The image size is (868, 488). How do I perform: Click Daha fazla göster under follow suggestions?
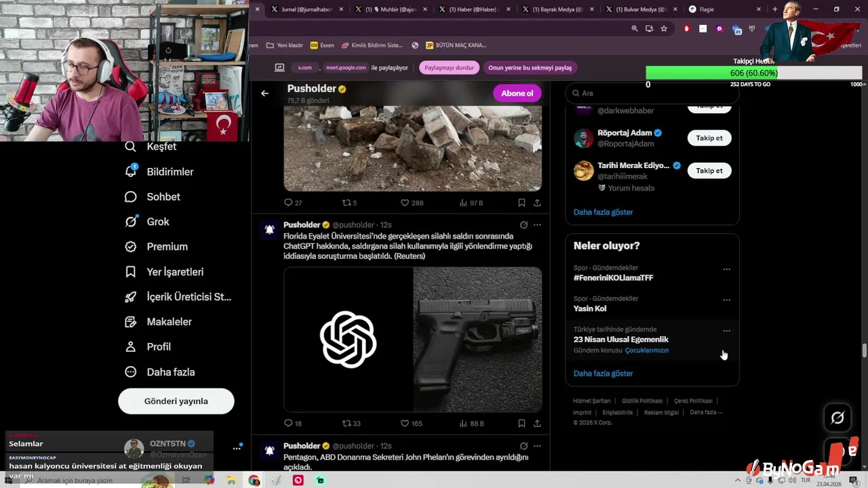pyautogui.click(x=604, y=212)
